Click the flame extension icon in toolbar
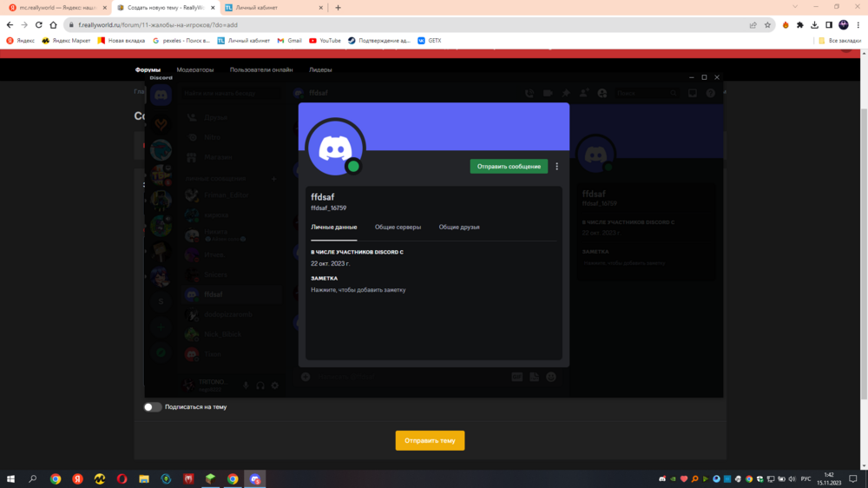Screen dimensions: 868x488 (786, 25)
